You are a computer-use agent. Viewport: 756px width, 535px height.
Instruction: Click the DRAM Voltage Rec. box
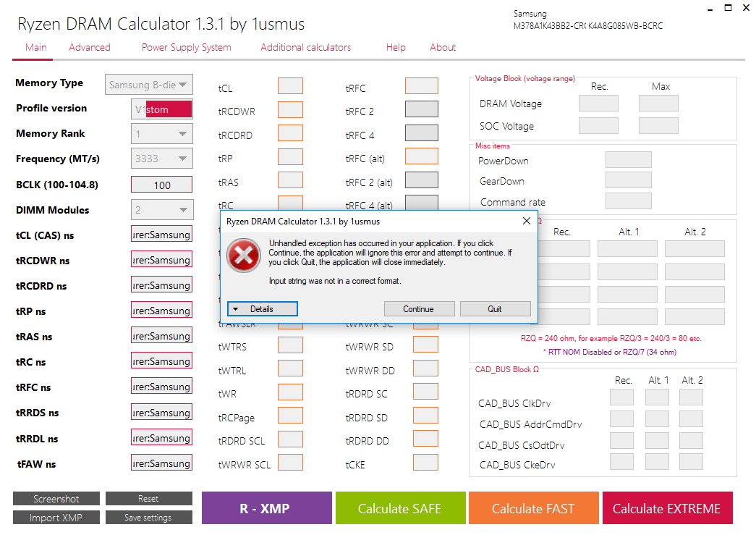(598, 104)
